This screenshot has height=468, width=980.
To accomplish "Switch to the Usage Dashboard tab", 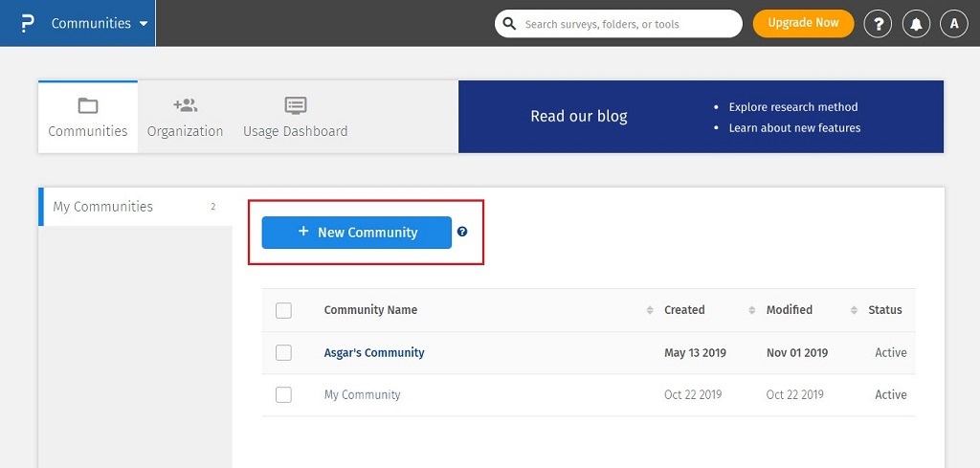I will pyautogui.click(x=295, y=117).
